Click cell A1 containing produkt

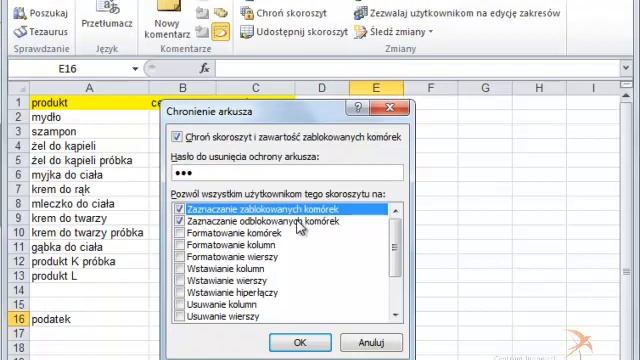(89, 103)
